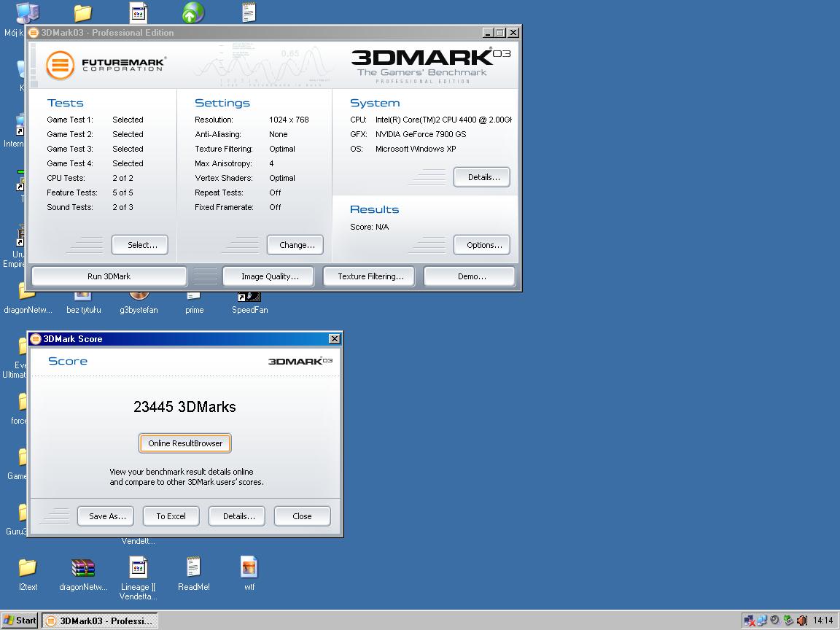Click the Online ResultBrowser button

point(184,443)
